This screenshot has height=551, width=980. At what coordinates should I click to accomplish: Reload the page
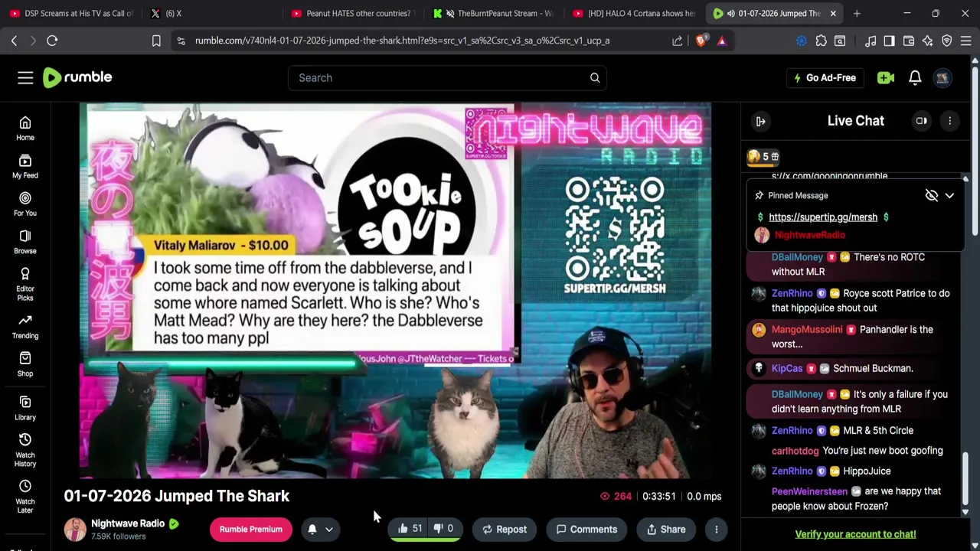pyautogui.click(x=52, y=41)
